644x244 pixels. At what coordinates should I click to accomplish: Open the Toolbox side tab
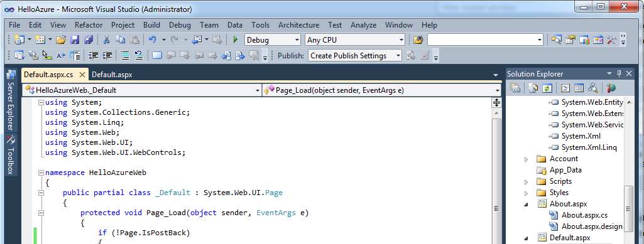tap(11, 155)
